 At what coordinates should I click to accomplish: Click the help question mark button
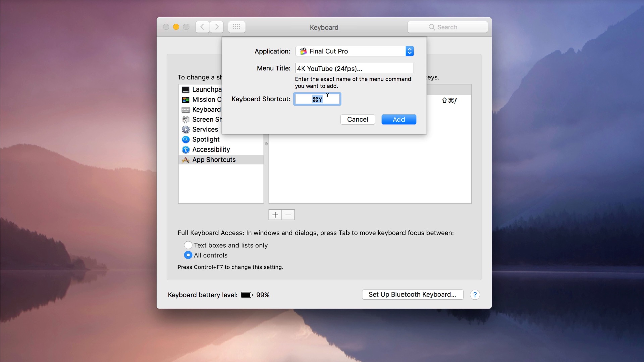coord(475,295)
